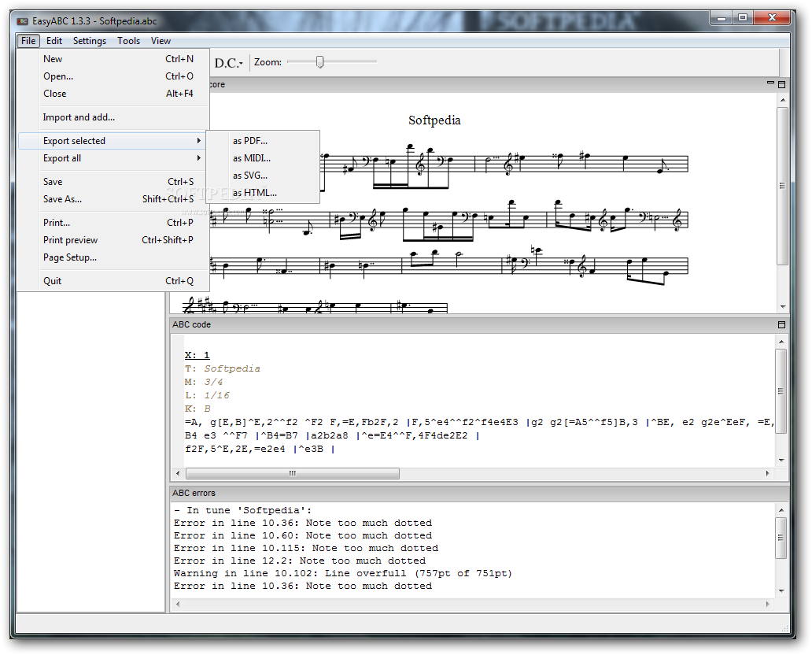Click ABC code horizontal scrollbar thumb
812x655 pixels.
(293, 473)
